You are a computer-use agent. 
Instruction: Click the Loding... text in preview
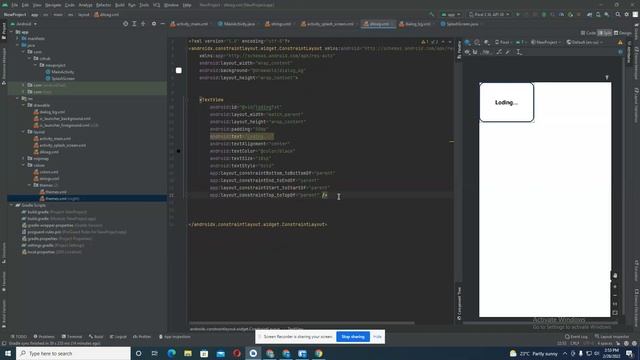506,102
